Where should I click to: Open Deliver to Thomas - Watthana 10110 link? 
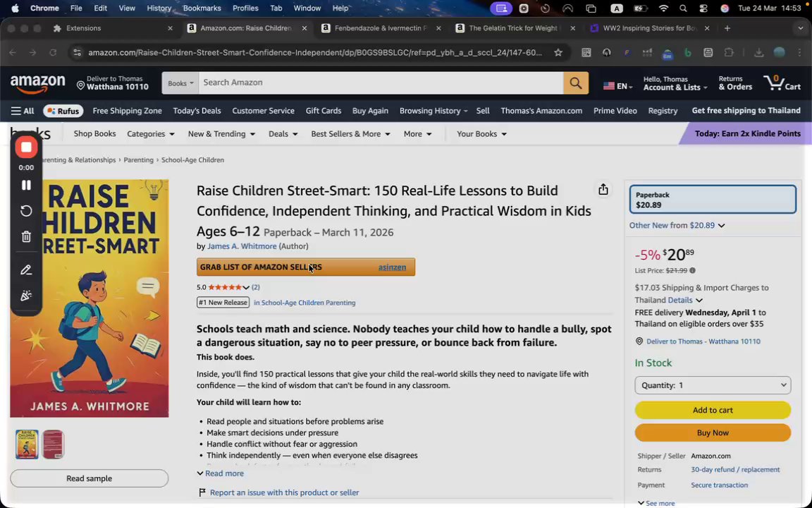[x=703, y=341]
